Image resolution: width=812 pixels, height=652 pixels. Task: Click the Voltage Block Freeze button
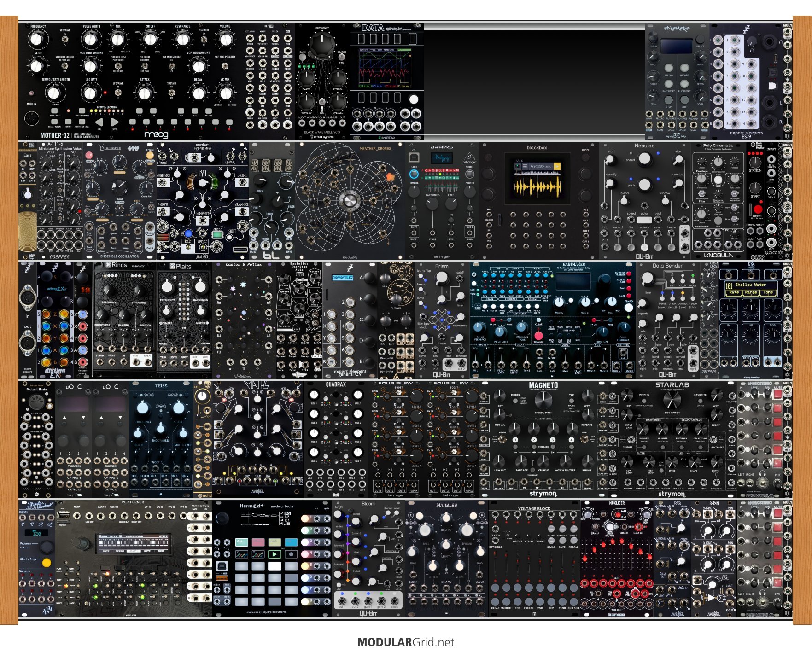pyautogui.click(x=529, y=602)
